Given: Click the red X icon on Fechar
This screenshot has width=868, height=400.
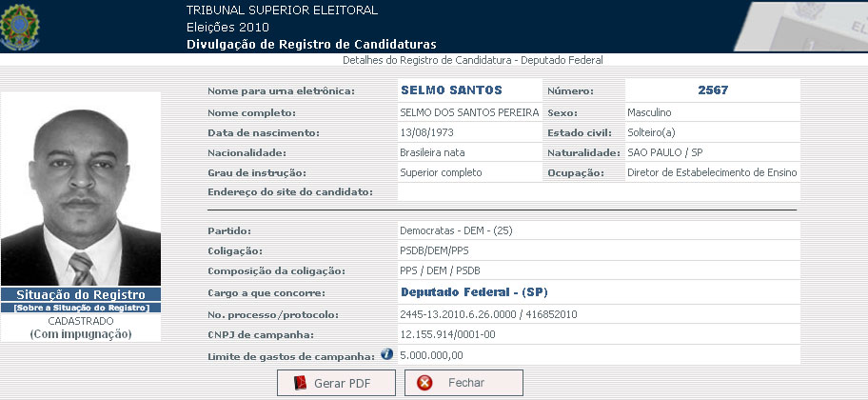Looking at the screenshot, I should tap(425, 383).
